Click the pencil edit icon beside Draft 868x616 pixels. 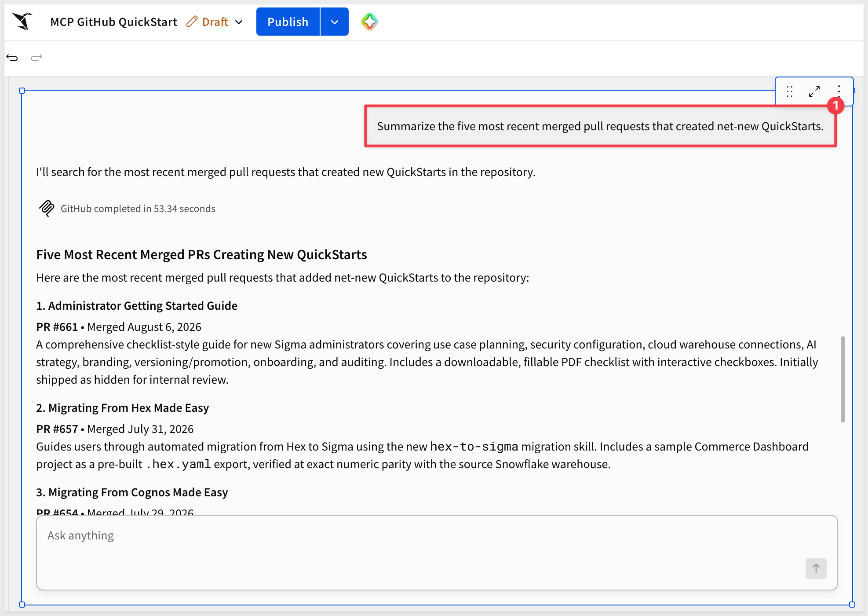pyautogui.click(x=192, y=22)
